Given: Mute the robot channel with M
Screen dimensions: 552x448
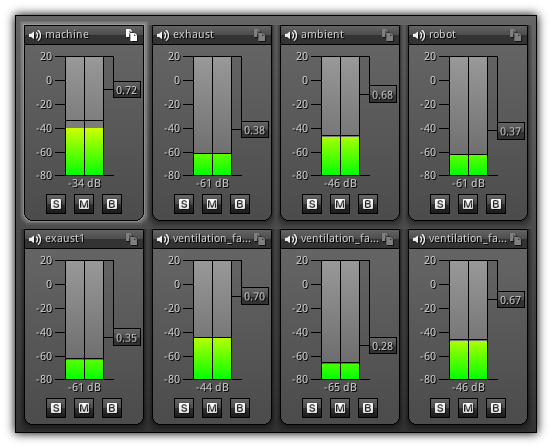Looking at the screenshot, I should click(468, 204).
